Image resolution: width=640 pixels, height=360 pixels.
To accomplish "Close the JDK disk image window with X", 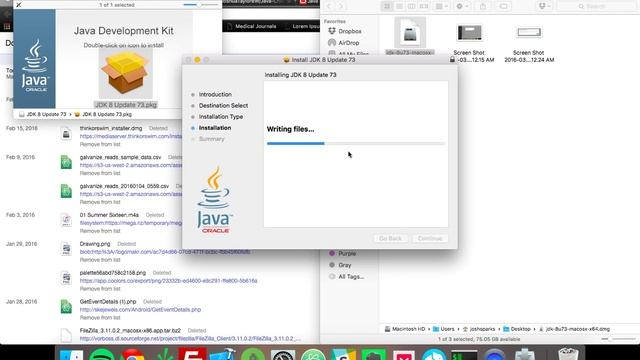I will pyautogui.click(x=18, y=5).
